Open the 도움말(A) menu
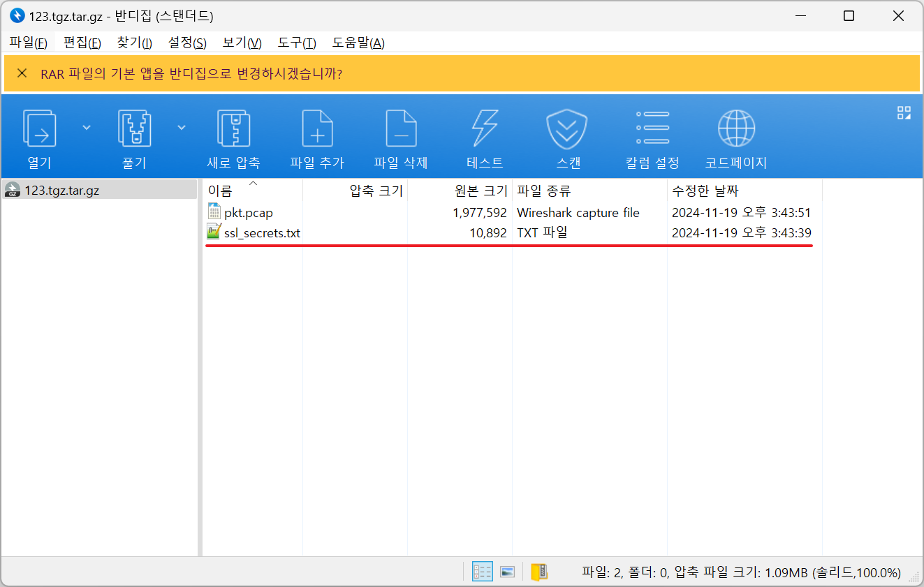The height and width of the screenshot is (587, 924). [358, 43]
